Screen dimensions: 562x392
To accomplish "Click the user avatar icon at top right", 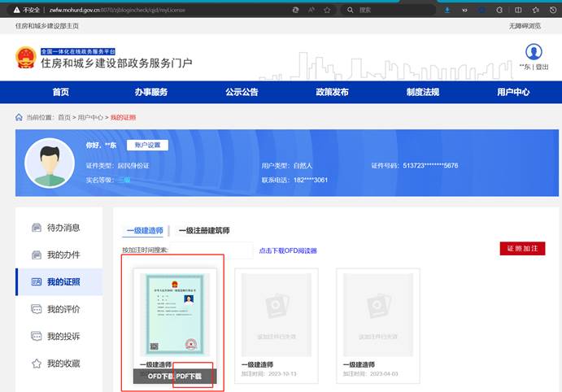I will click(534, 52).
